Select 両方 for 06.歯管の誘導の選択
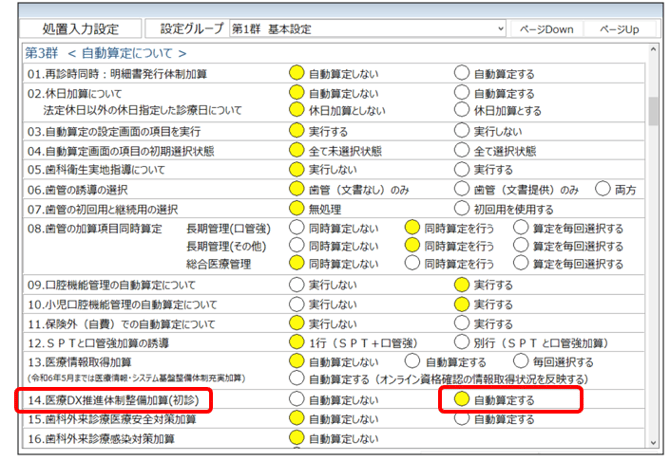 click(603, 189)
